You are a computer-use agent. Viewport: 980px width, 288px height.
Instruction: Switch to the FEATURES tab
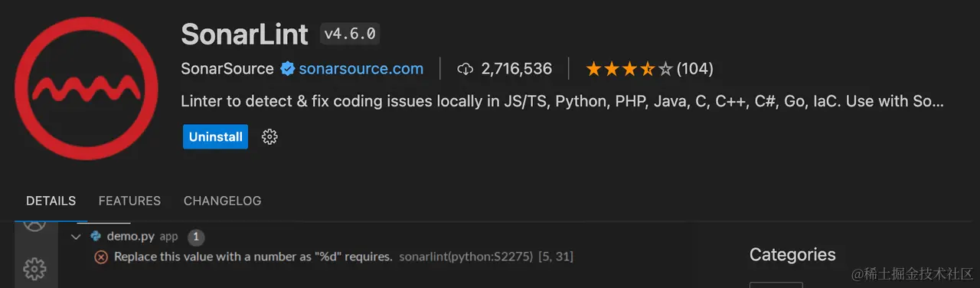tap(129, 201)
